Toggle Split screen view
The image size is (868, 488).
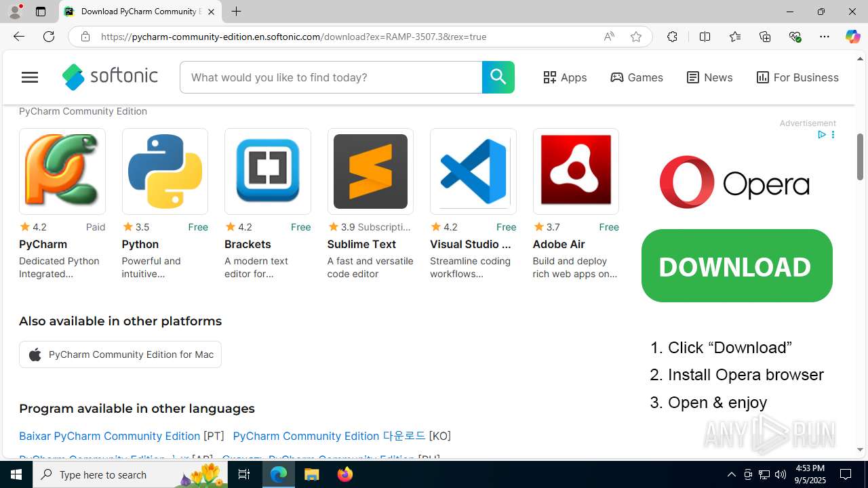(x=705, y=37)
